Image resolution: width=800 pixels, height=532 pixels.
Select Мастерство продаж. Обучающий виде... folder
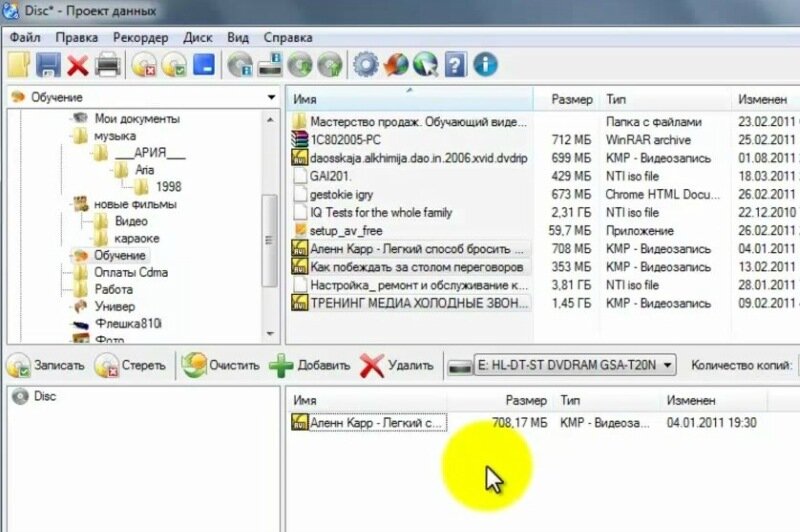click(418, 122)
